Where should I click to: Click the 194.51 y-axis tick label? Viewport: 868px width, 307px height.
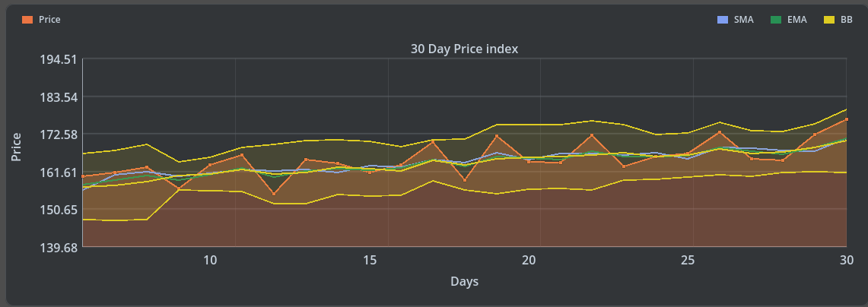point(58,60)
